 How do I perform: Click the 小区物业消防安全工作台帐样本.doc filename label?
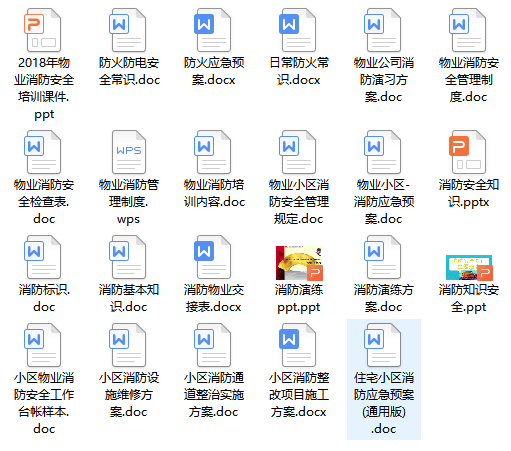pos(44,403)
